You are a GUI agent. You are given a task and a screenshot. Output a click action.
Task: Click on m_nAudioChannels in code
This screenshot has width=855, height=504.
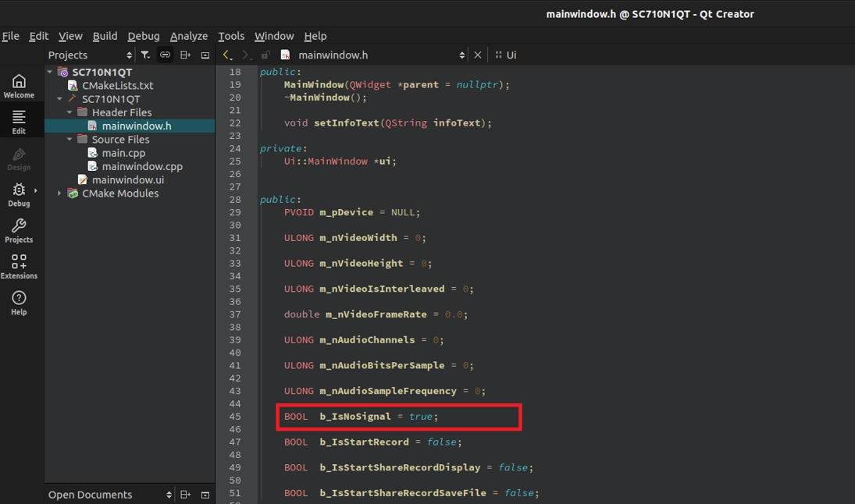pos(367,340)
